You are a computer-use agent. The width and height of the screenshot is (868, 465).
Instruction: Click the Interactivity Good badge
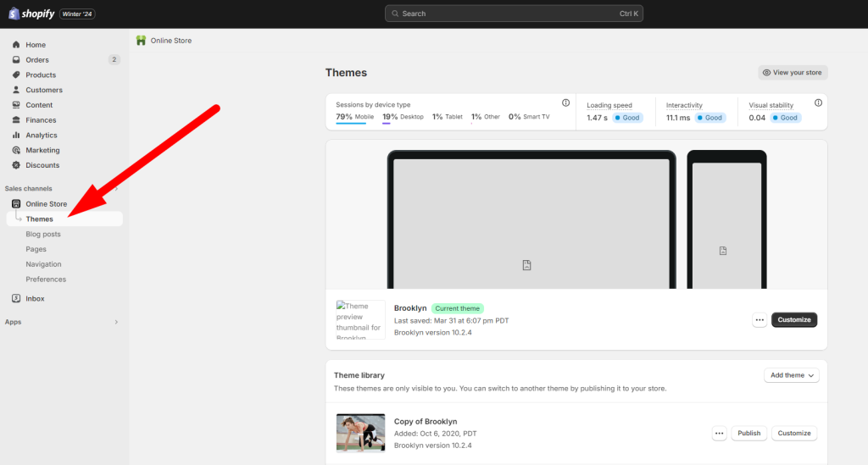(709, 118)
